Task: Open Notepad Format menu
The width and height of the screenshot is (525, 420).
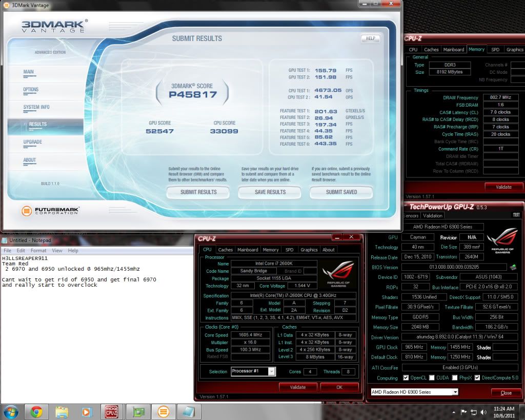Action: coord(38,251)
